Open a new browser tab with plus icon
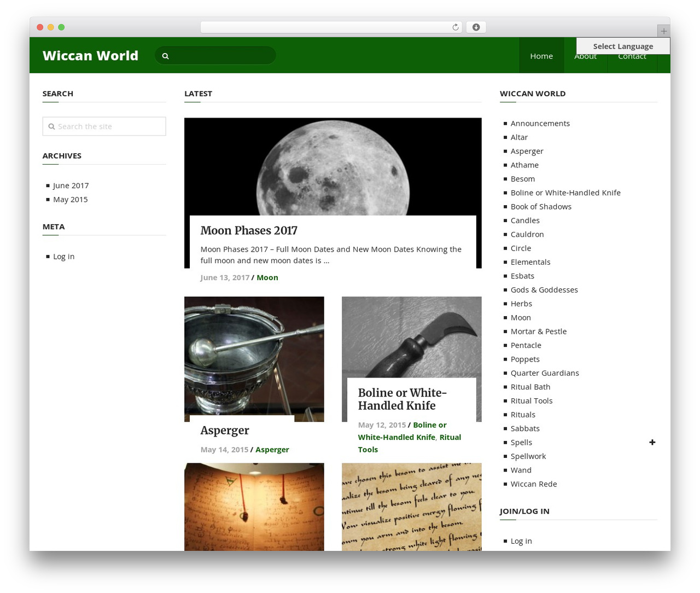 tap(663, 31)
